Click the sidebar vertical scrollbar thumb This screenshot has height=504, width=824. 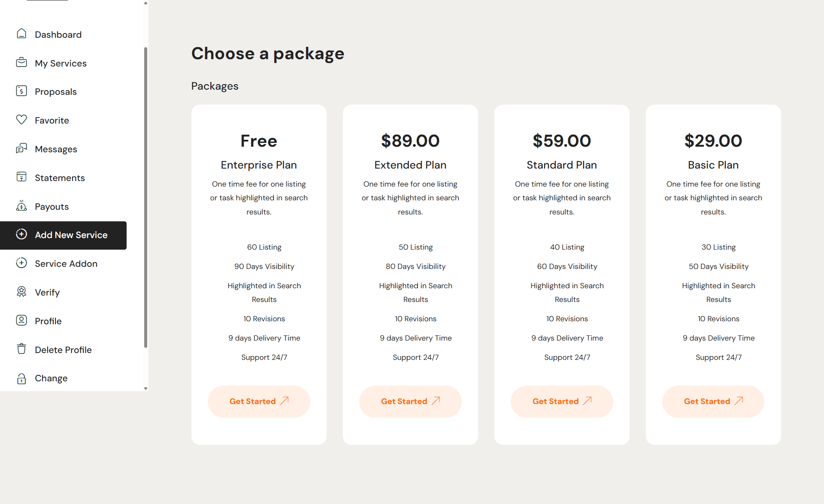pyautogui.click(x=146, y=197)
